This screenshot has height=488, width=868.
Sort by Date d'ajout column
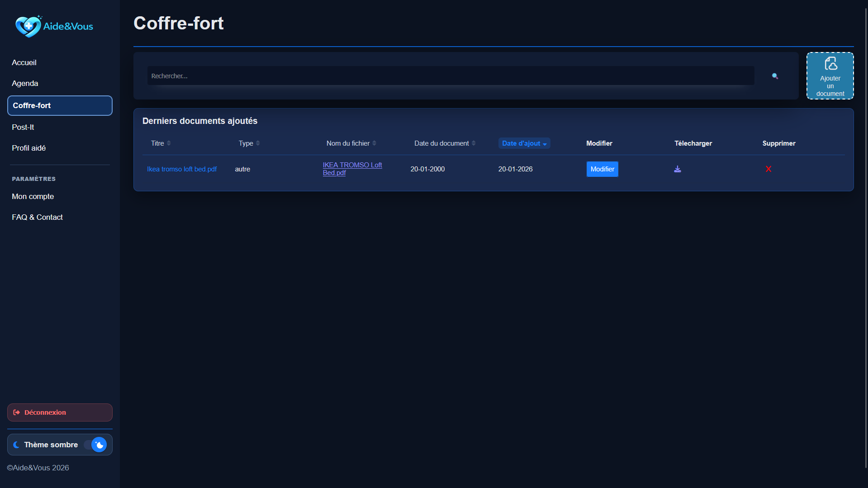(x=524, y=143)
